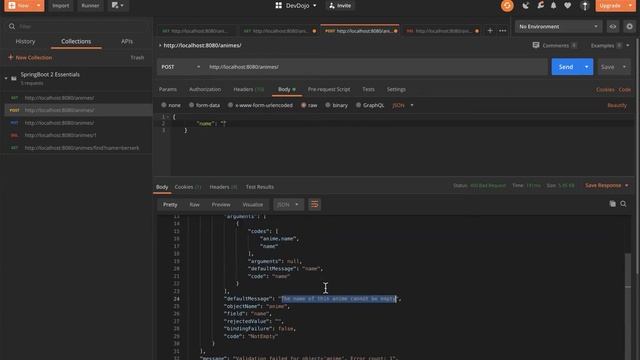Screen dimensions: 640x360
Task: Open the POST method dropdown
Action: click(x=180, y=67)
